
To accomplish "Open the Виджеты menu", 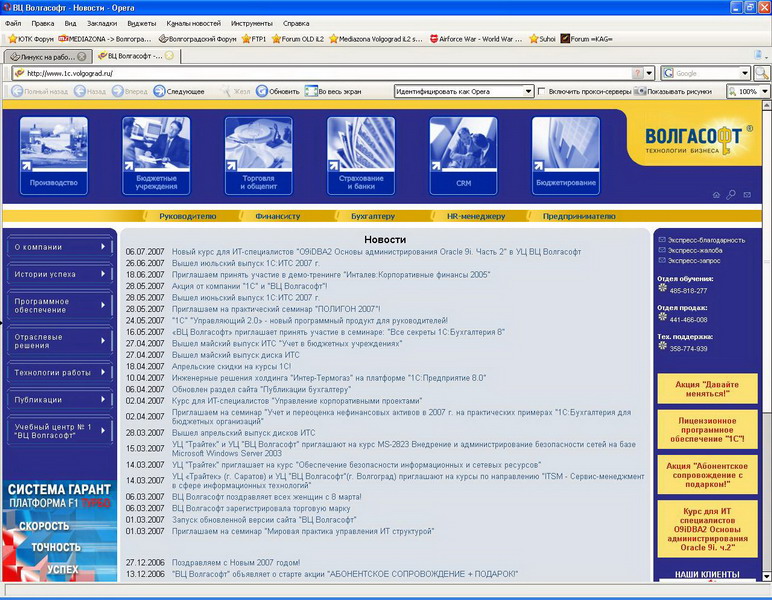I will [x=141, y=23].
